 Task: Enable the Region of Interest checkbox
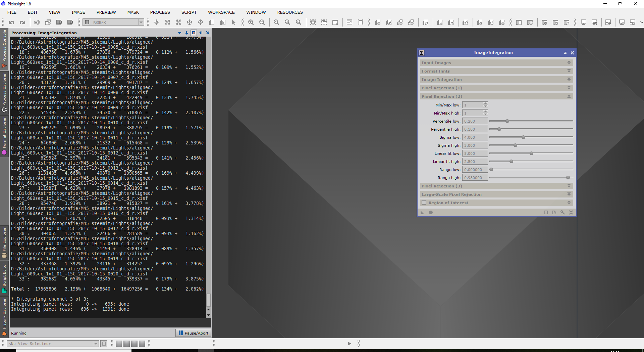[x=424, y=203]
